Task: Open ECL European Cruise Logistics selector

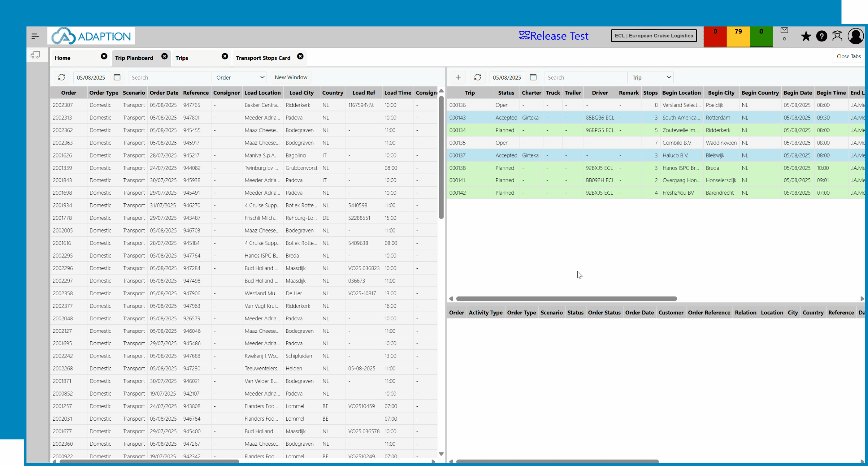Action: coord(654,36)
